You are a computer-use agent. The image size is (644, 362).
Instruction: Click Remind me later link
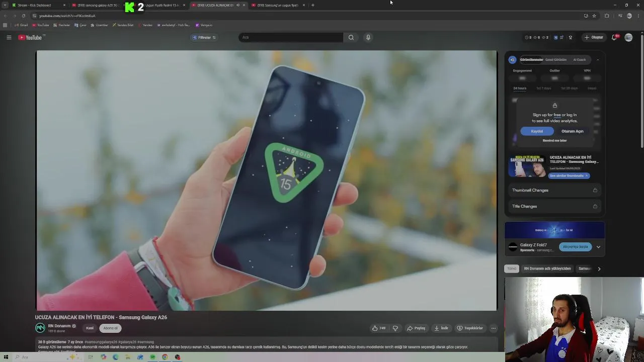click(555, 141)
